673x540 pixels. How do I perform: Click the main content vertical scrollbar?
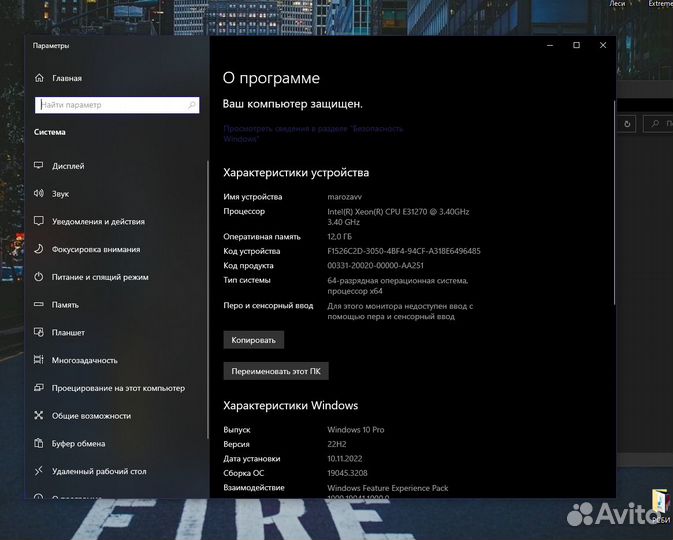pos(614,203)
